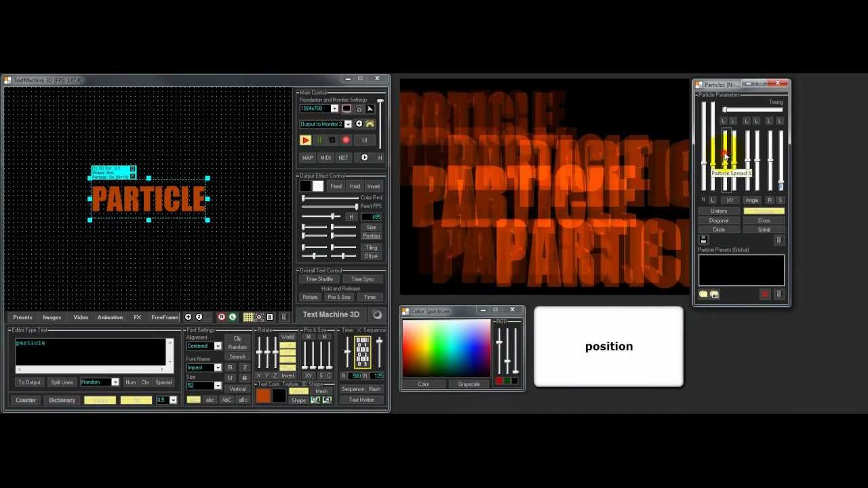Toggle Hold in Output Effect Control
Image resolution: width=868 pixels, height=488 pixels.
(355, 186)
